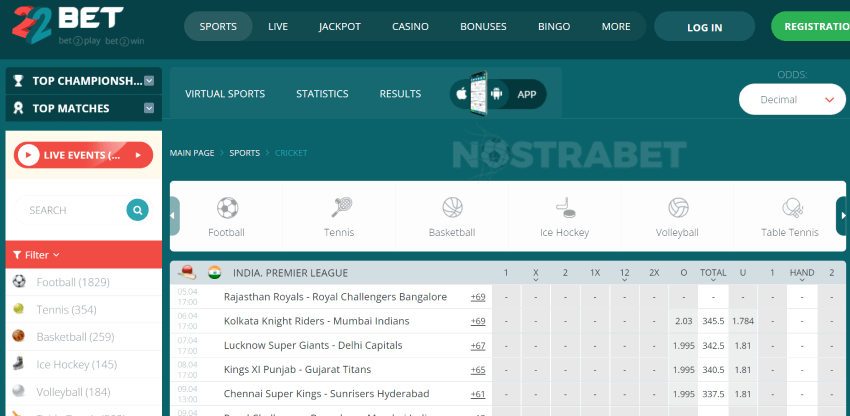Click MAIN PAGE breadcrumb link
The image size is (850, 416).
coord(192,153)
